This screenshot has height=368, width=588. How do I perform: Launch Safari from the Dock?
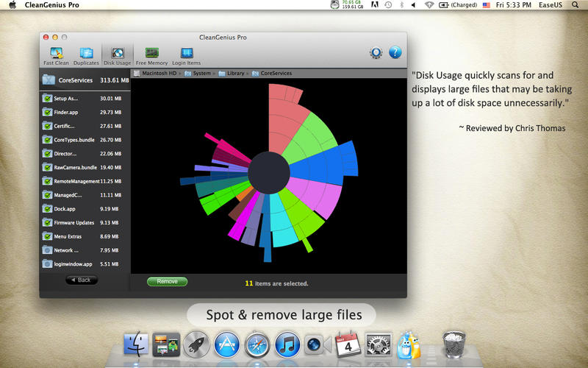[257, 344]
